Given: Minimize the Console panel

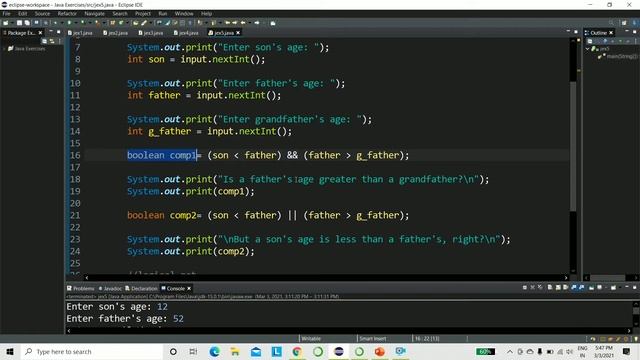Looking at the screenshot, I should pos(627,287).
